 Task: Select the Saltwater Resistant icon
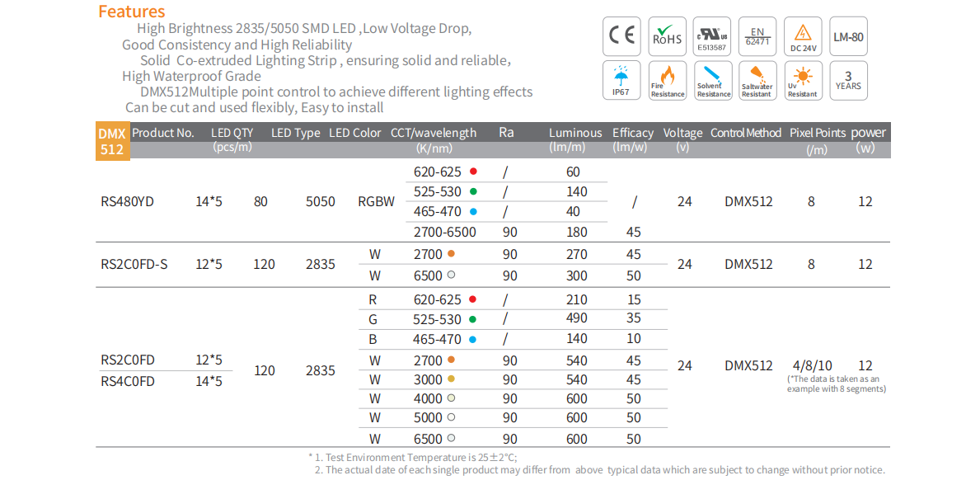point(757,81)
